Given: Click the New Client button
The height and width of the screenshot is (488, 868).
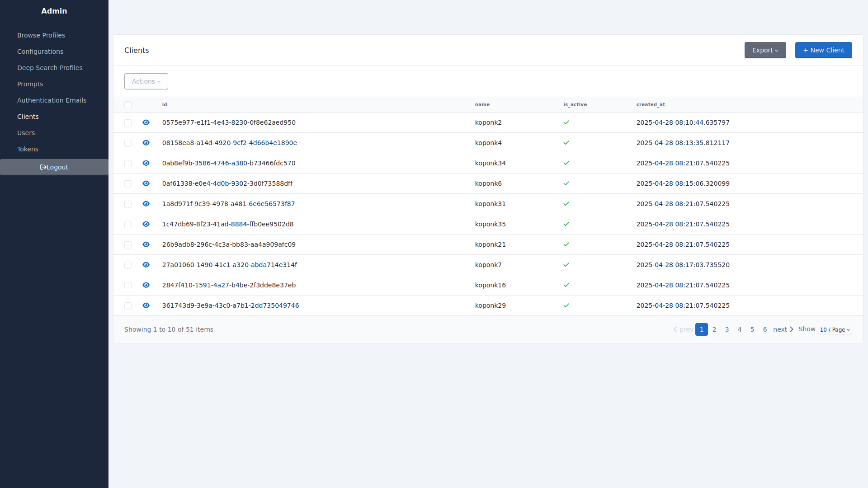Looking at the screenshot, I should [823, 50].
